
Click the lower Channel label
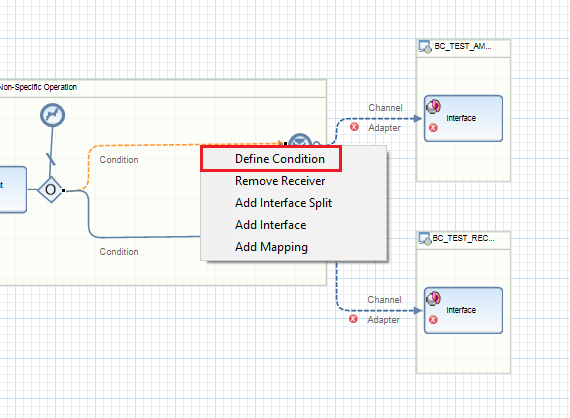click(x=384, y=300)
